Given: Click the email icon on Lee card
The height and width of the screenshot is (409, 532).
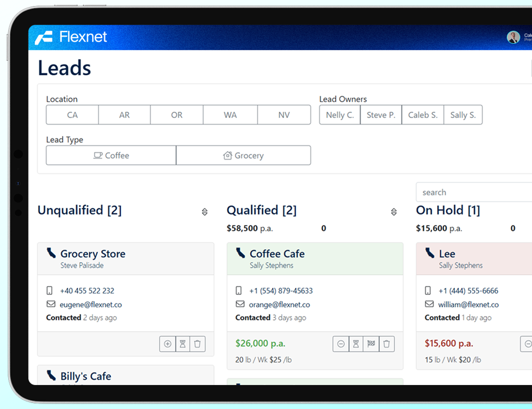Looking at the screenshot, I should tap(429, 304).
